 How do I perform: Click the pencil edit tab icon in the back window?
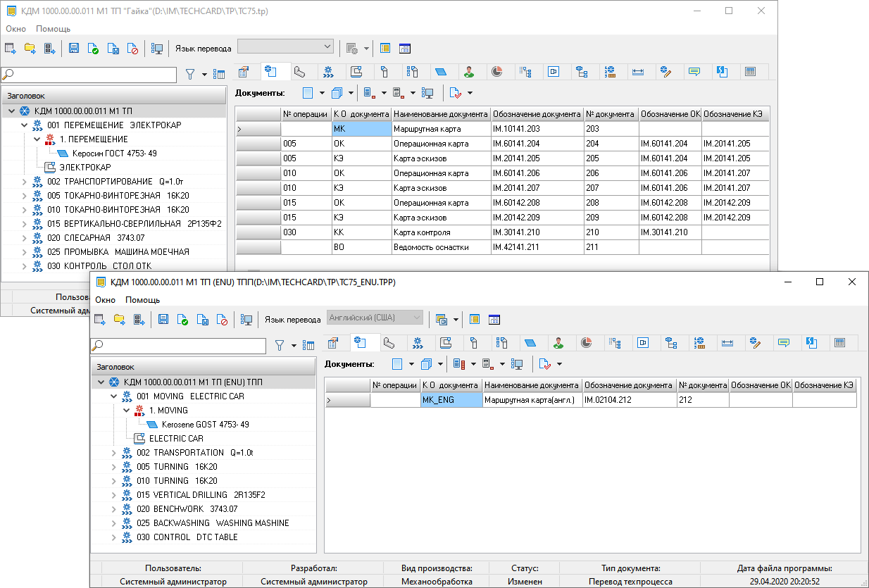coord(665,72)
